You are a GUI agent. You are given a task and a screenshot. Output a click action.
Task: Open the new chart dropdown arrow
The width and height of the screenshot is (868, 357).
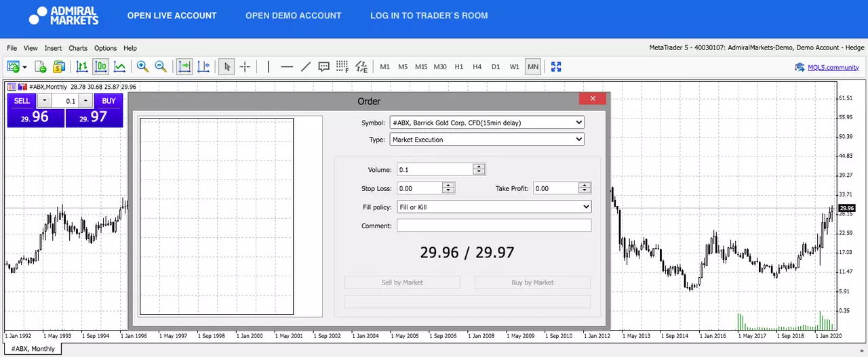[24, 67]
